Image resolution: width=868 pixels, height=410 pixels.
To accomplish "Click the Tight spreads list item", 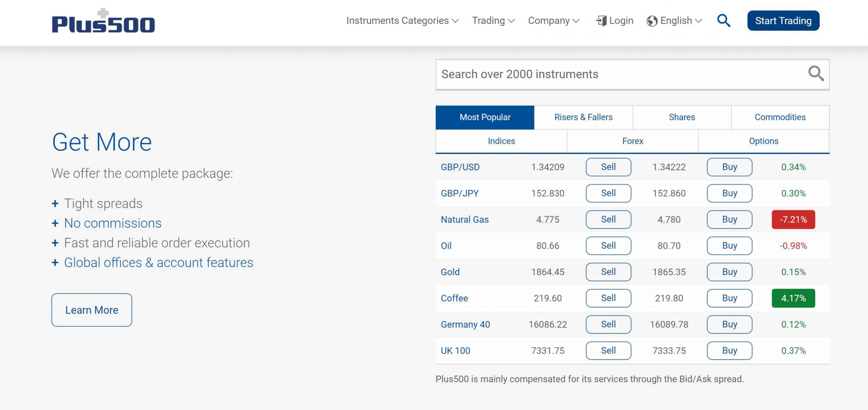I will click(x=103, y=203).
